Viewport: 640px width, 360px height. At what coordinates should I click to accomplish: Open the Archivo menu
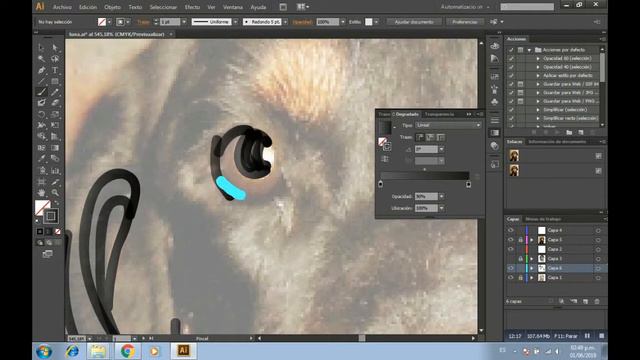pos(62,7)
